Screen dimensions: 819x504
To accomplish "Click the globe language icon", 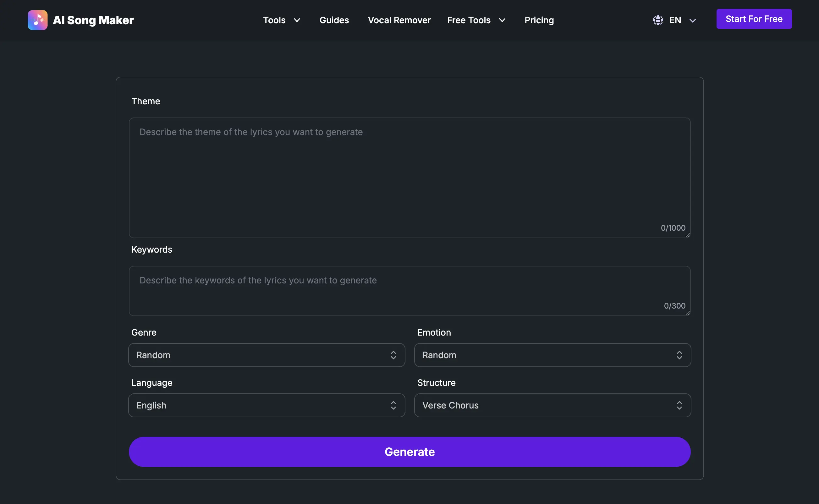I will (x=658, y=20).
